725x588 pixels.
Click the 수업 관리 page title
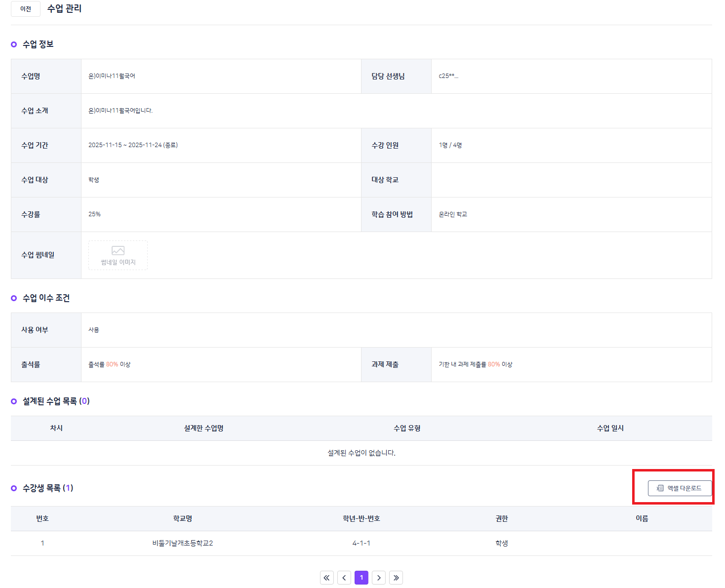64,9
